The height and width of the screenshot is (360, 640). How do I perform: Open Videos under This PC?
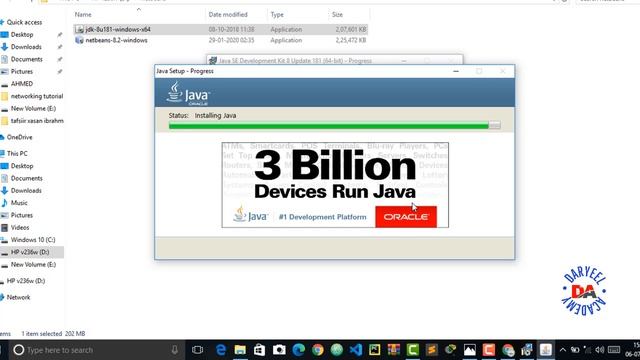pyautogui.click(x=20, y=227)
